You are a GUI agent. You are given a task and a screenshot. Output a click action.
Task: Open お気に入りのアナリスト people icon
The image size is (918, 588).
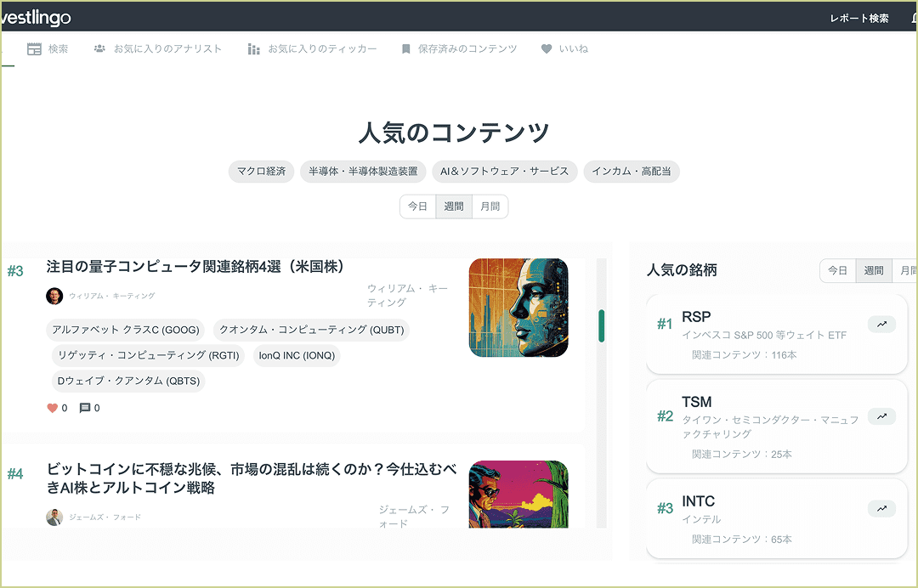[99, 48]
